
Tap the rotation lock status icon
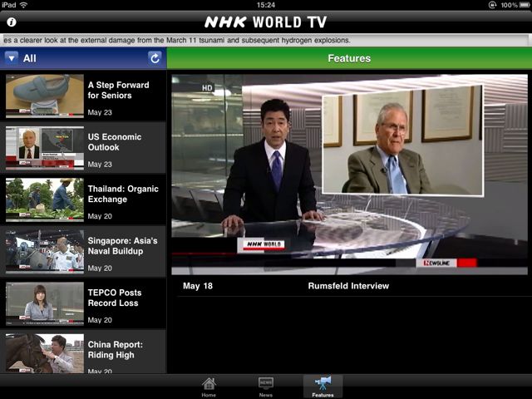pyautogui.click(x=492, y=5)
